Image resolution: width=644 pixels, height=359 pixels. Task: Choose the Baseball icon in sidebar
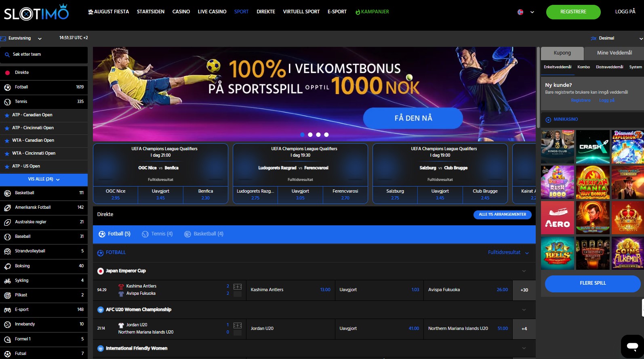click(x=7, y=237)
